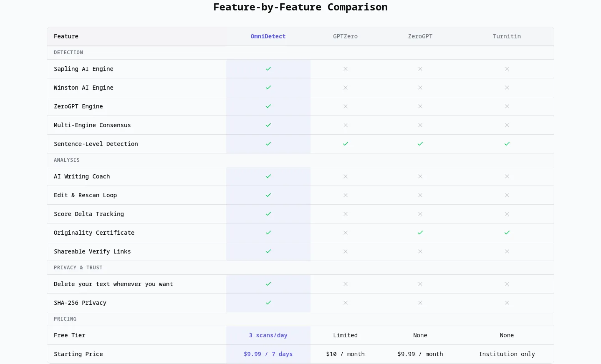The image size is (601, 364).
Task: Click the Sentence-Level Detection feature name
Action: coord(96,144)
